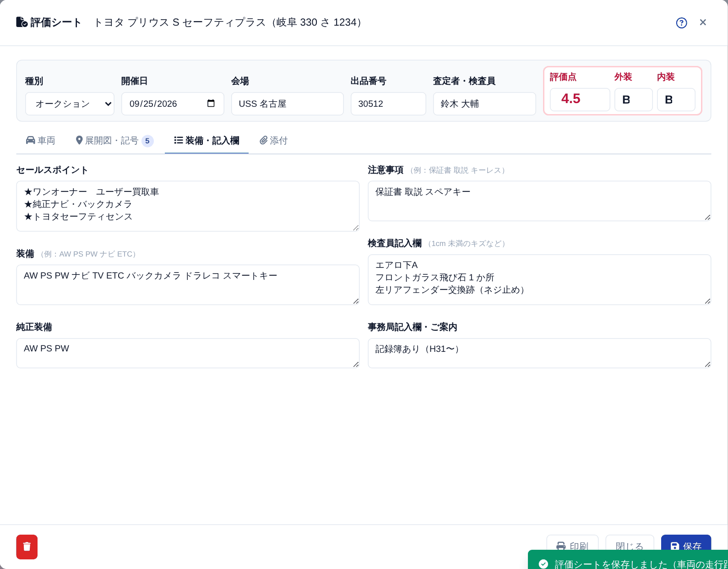Click the saved notification toast message
Screen dimensions: 728x569
[x=628, y=560]
